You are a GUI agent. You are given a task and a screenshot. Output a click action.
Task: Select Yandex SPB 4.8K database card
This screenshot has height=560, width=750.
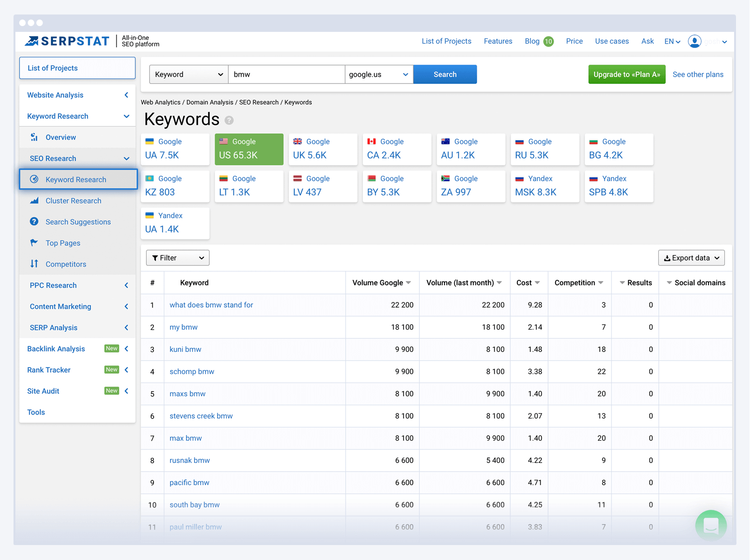619,186
